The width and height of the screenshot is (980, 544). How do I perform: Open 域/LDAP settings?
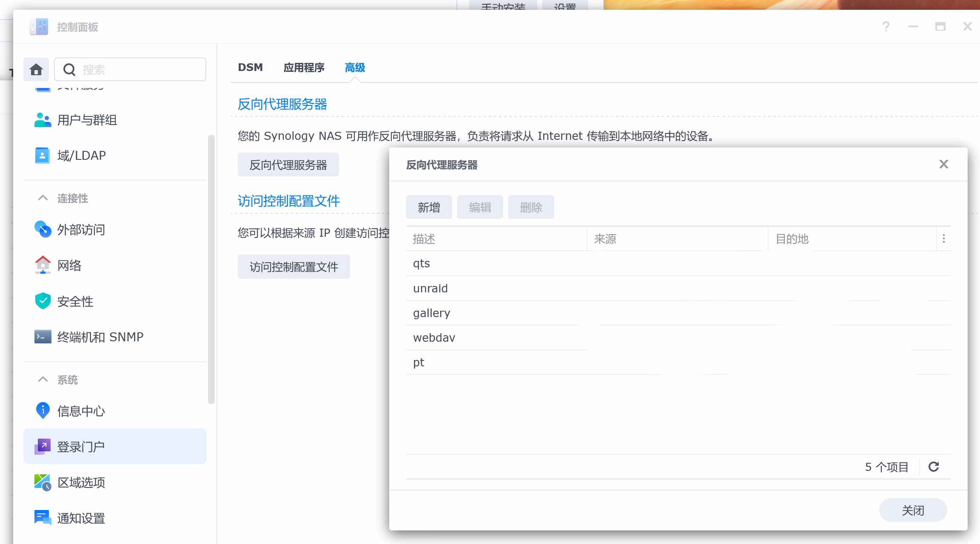[81, 156]
